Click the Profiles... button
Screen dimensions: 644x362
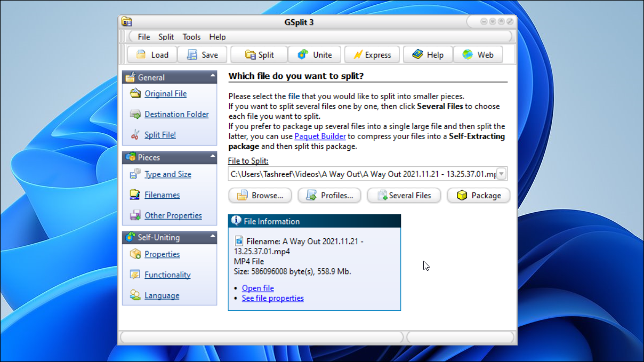point(329,196)
